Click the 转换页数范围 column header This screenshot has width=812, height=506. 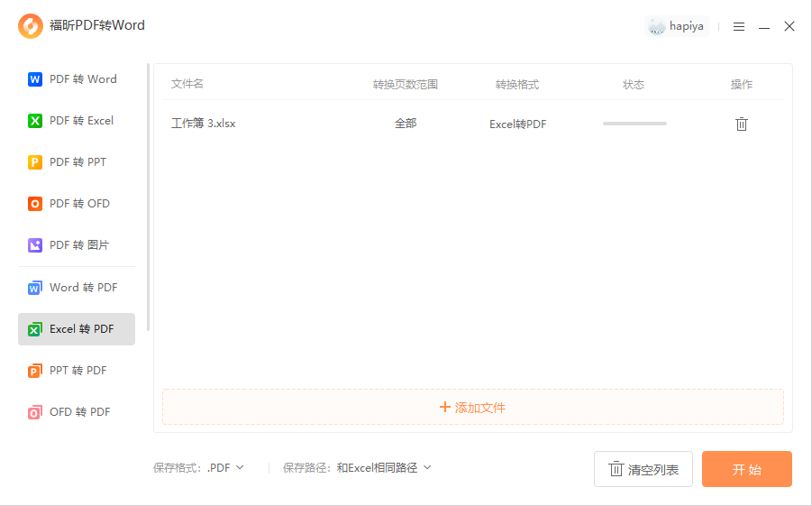coord(406,85)
